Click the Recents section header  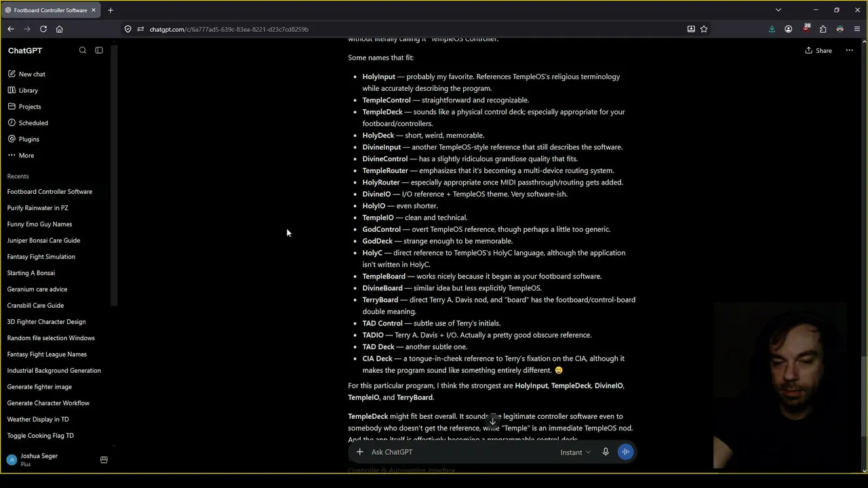coord(18,176)
